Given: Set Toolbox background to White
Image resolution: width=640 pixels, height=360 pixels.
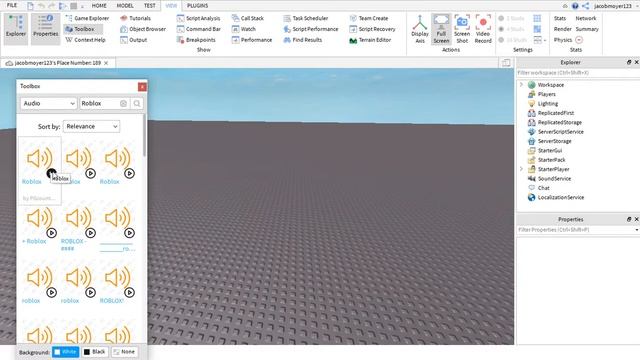Looking at the screenshot, I should (66, 352).
